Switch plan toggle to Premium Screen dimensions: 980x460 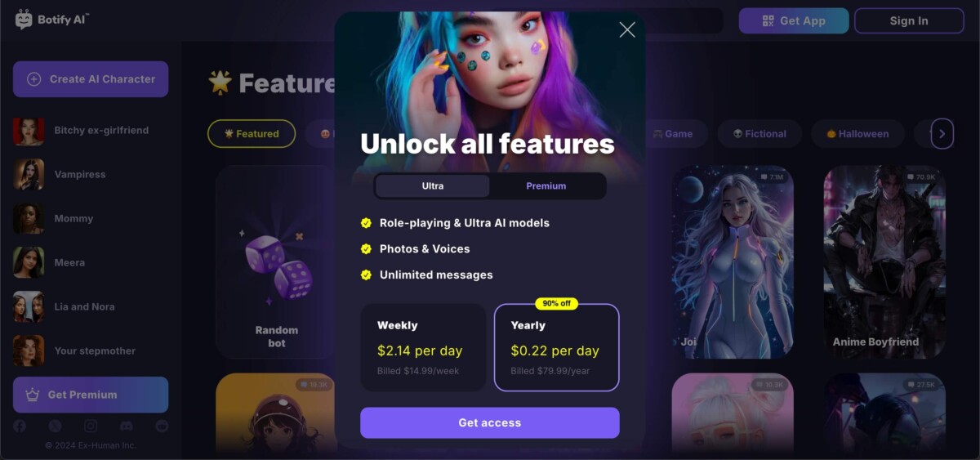(546, 186)
